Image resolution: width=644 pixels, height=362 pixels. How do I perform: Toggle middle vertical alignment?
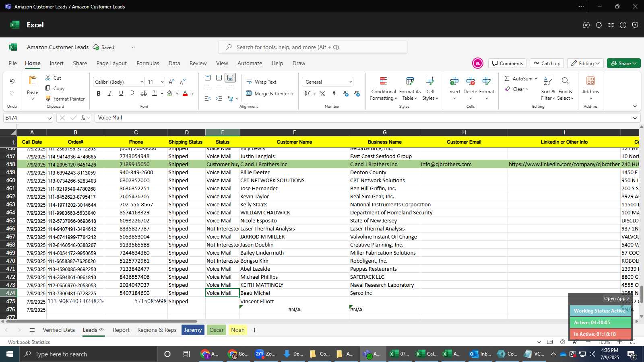[219, 78]
